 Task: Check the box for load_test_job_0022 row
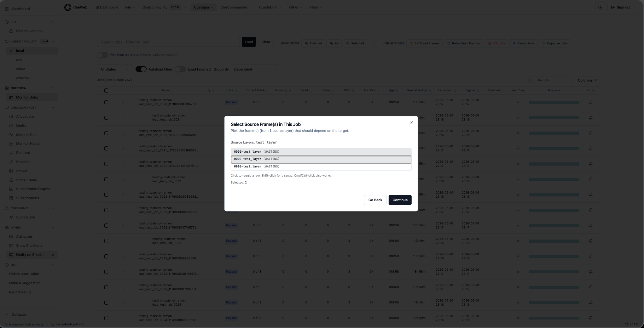(x=106, y=179)
